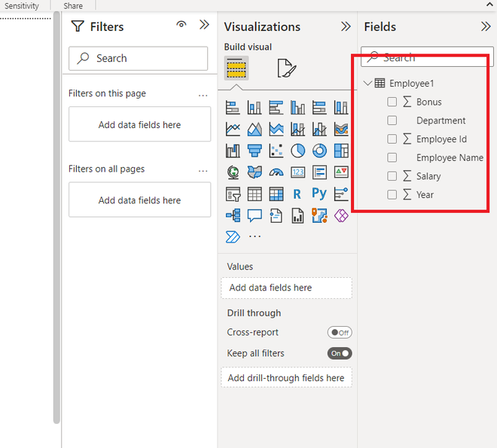
Task: Click the Filters search box
Action: [x=139, y=58]
